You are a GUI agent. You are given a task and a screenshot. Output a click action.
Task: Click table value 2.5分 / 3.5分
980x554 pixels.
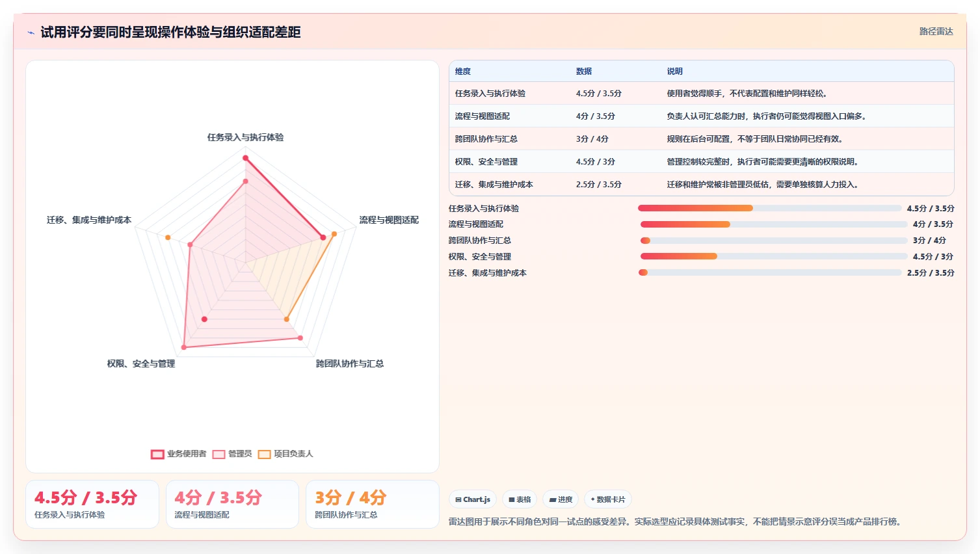pos(599,185)
